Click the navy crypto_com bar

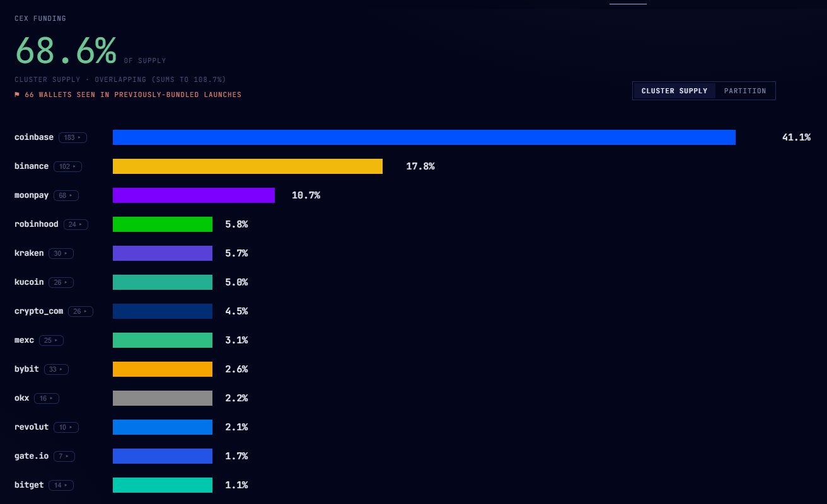click(163, 311)
